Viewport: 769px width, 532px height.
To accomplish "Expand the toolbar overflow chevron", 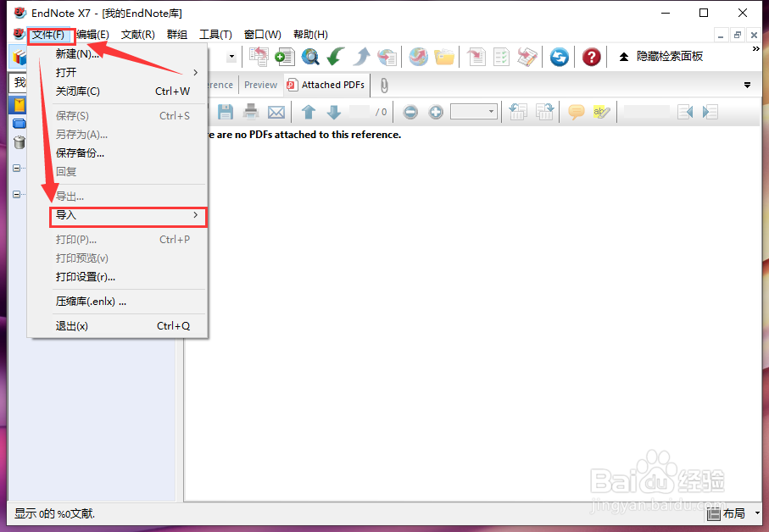I will pos(755,49).
